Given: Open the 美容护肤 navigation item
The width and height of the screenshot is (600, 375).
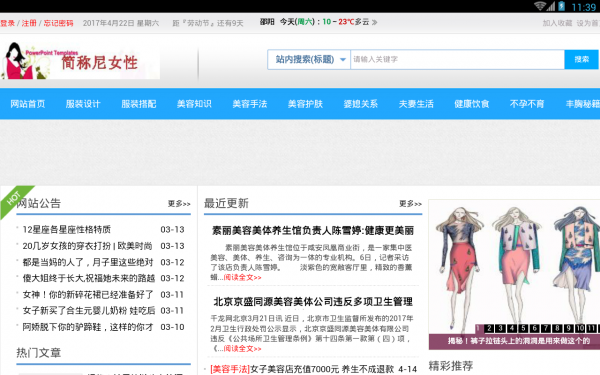Looking at the screenshot, I should coord(305,104).
